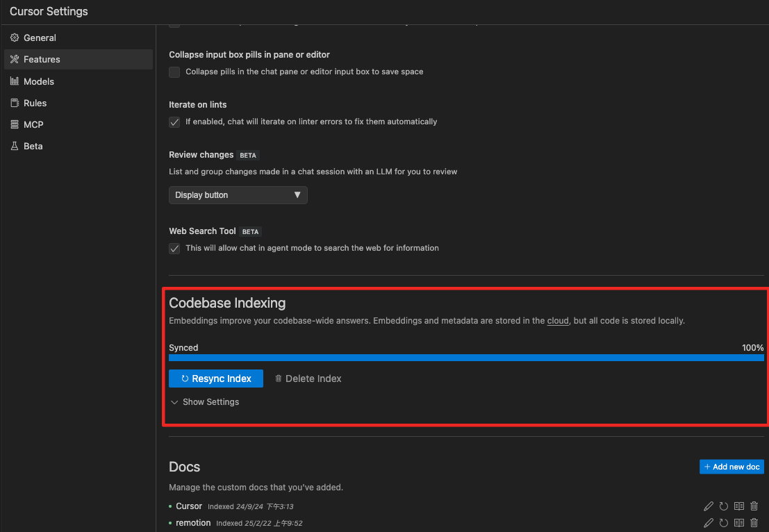The height and width of the screenshot is (532, 769).
Task: Switch to the MCP settings section
Action: coord(33,124)
